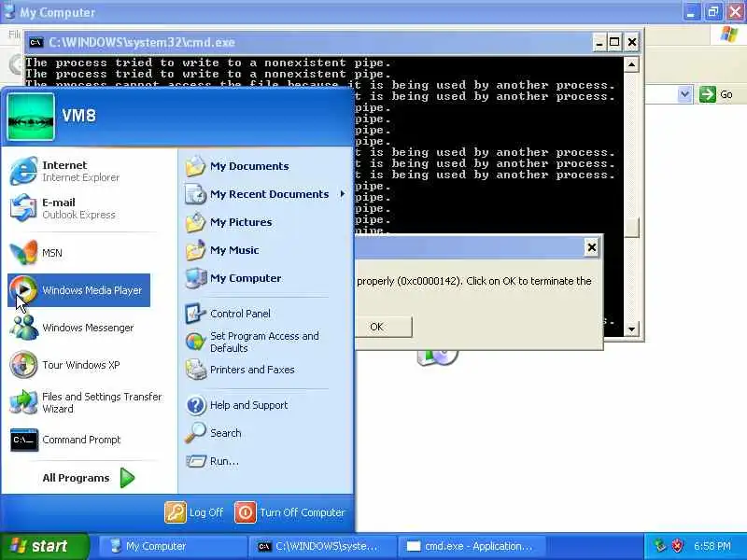The image size is (747, 560).
Task: Switch to C:\WINDOWS\syste... taskbar button
Action: tap(321, 546)
